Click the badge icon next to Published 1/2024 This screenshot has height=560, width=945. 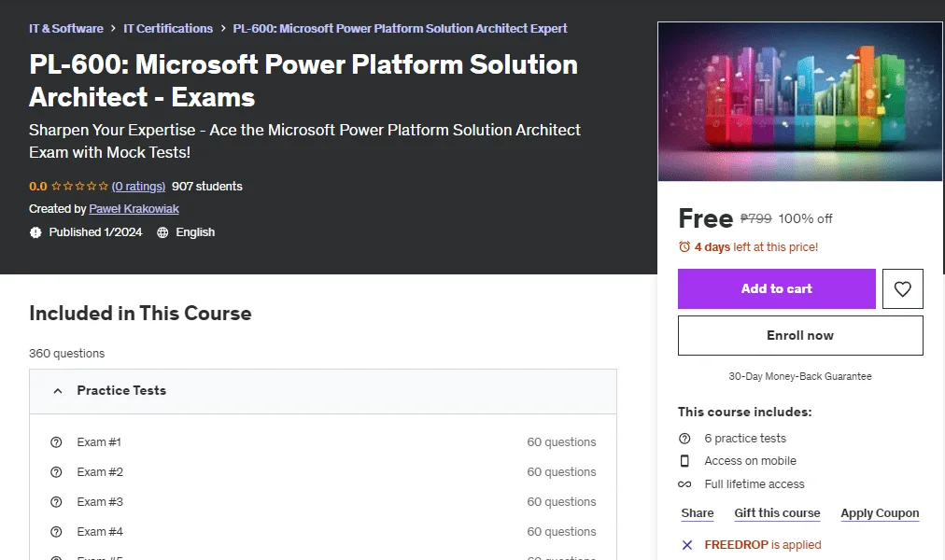[x=35, y=232]
